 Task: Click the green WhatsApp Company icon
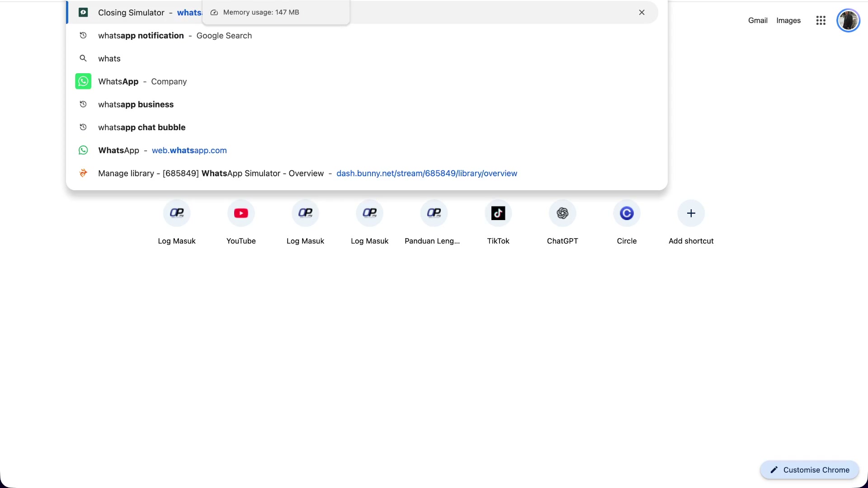83,81
